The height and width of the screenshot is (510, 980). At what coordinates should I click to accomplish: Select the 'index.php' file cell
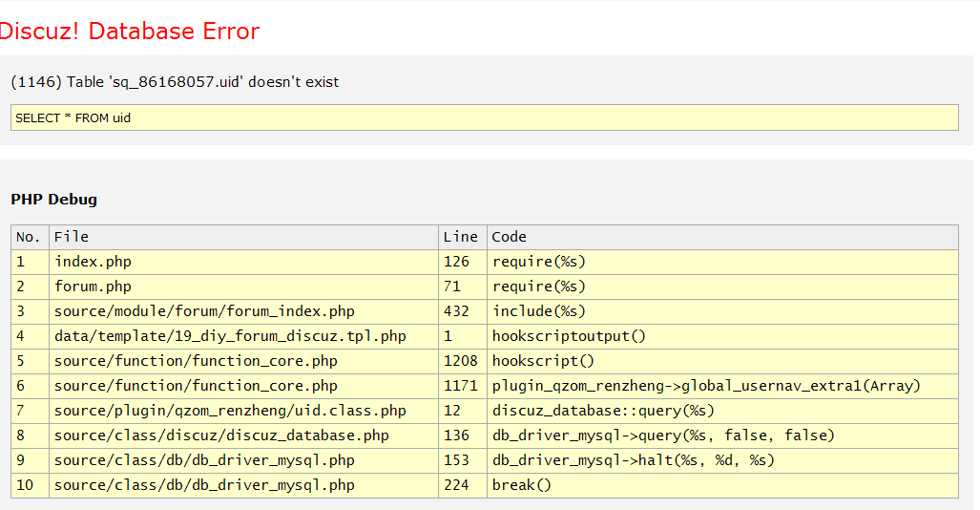pos(243,262)
